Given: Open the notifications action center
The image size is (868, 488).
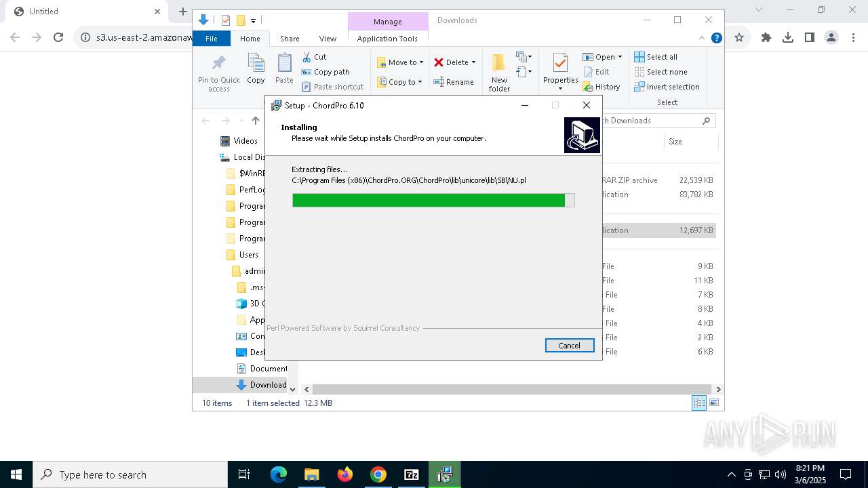Looking at the screenshot, I should coord(846,474).
